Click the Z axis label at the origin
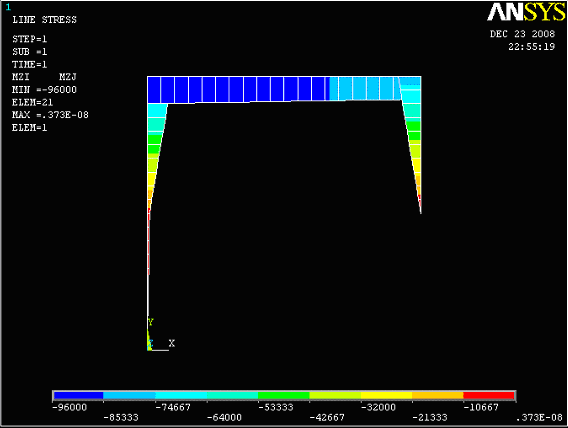 click(x=150, y=344)
